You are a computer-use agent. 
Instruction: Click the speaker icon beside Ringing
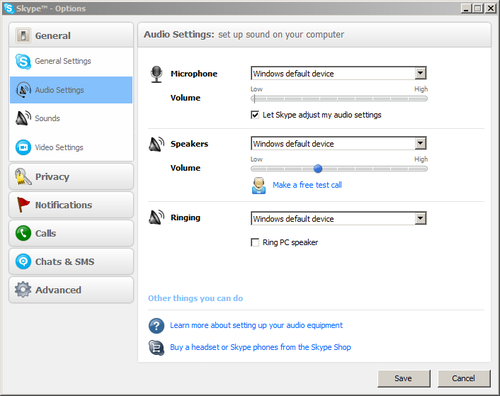pos(156,217)
